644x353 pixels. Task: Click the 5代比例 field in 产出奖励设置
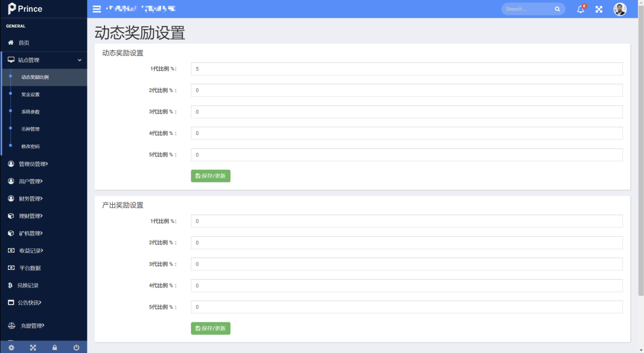click(x=407, y=307)
